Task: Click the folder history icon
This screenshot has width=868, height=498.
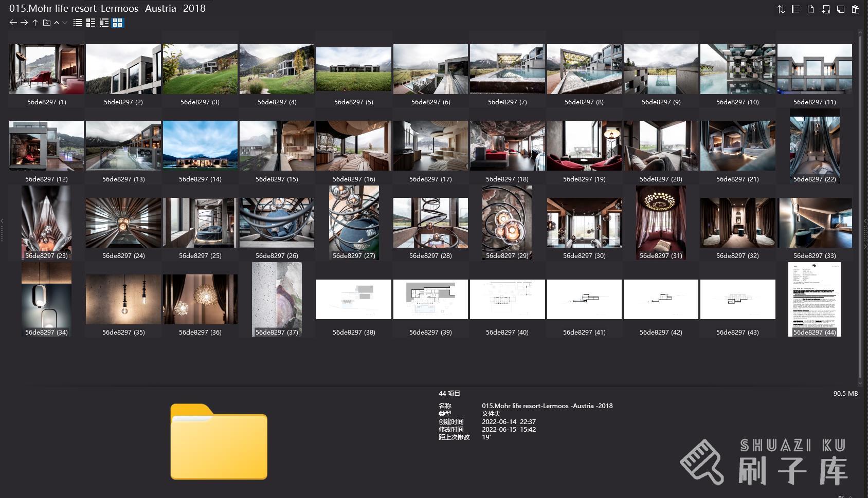Action: point(46,23)
